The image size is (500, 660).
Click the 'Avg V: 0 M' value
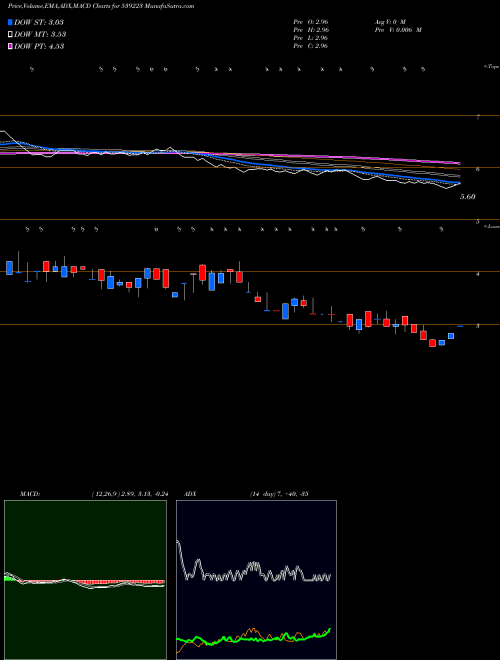(x=390, y=22)
